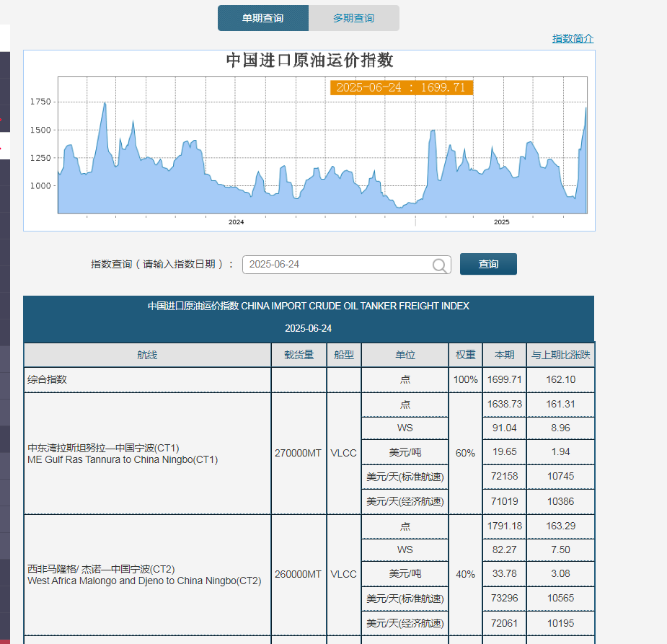This screenshot has width=667, height=644.
Task: Click the date input field showing 2025-06-24
Action: click(347, 265)
